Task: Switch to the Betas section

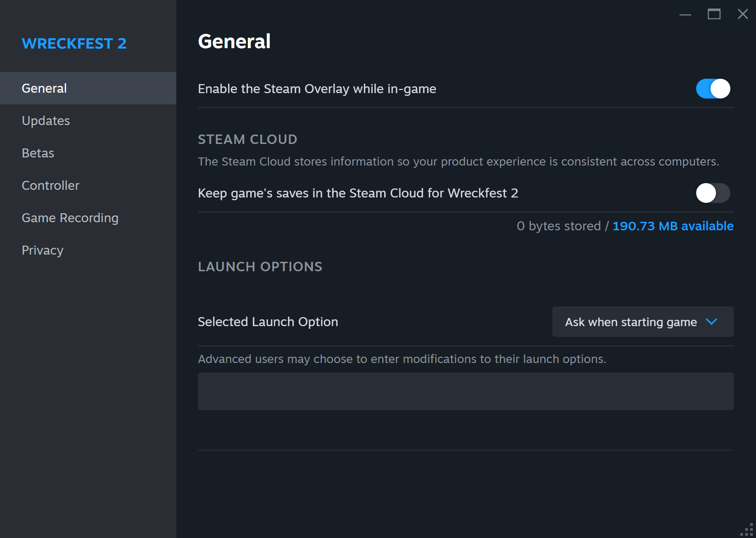Action: point(38,153)
